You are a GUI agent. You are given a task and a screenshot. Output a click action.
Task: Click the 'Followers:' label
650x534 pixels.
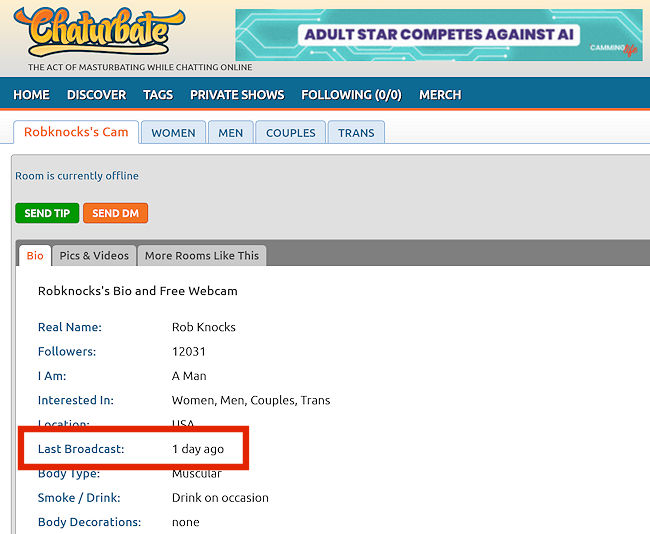click(67, 352)
